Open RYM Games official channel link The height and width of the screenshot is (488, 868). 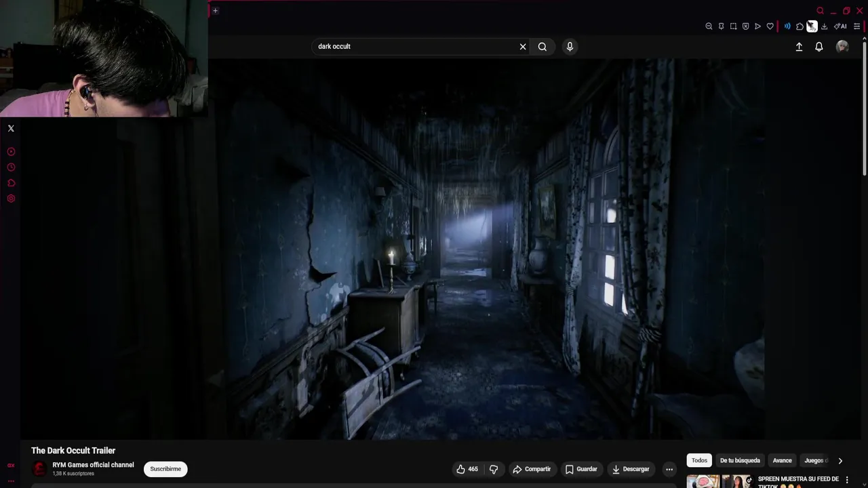coord(93,465)
